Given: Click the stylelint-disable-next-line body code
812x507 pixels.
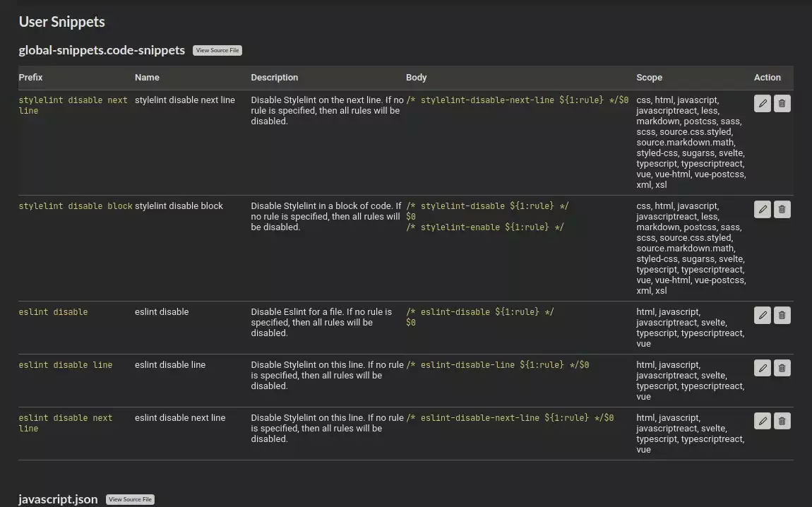Looking at the screenshot, I should pyautogui.click(x=518, y=100).
